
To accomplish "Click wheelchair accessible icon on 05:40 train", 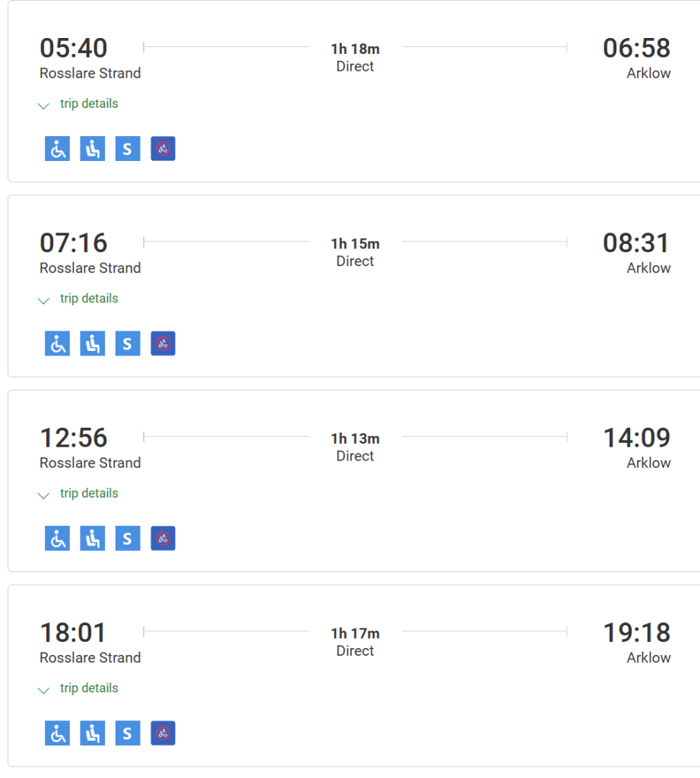I will pyautogui.click(x=57, y=149).
